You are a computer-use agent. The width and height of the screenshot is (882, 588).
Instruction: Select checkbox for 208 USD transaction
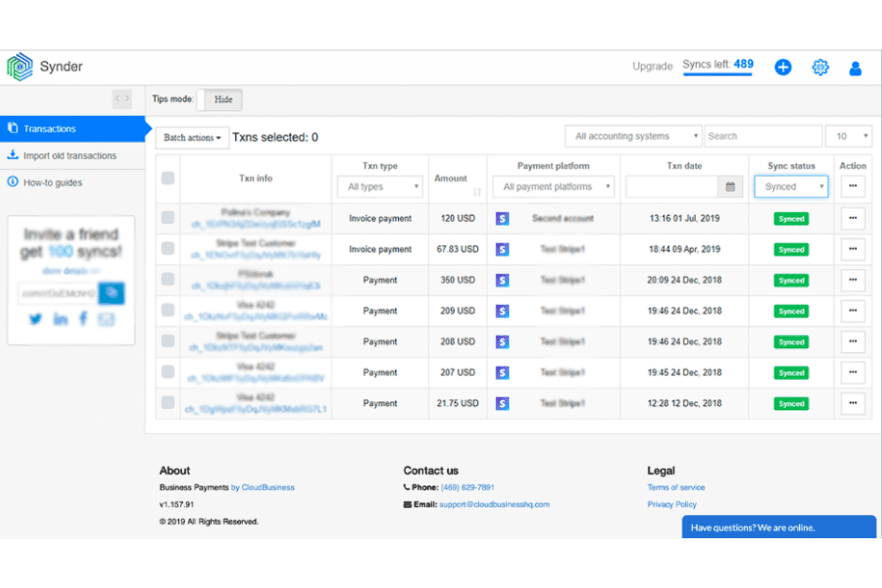pyautogui.click(x=168, y=341)
